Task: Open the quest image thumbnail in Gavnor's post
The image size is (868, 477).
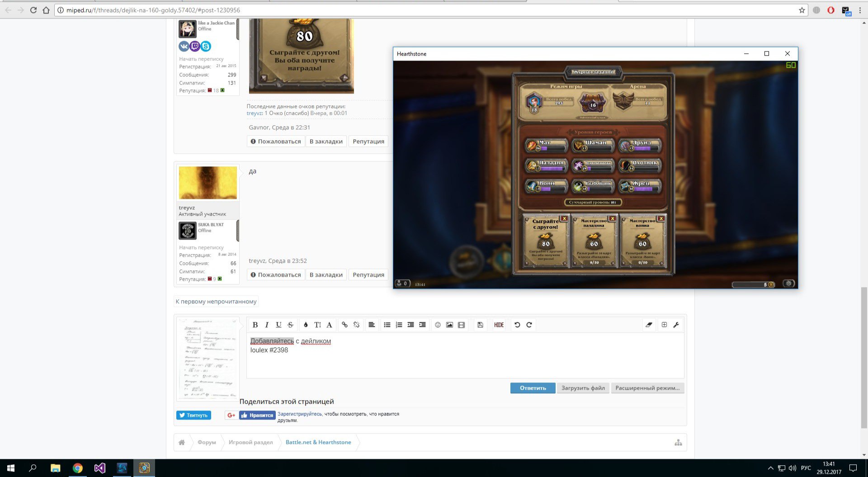Action: click(x=302, y=56)
